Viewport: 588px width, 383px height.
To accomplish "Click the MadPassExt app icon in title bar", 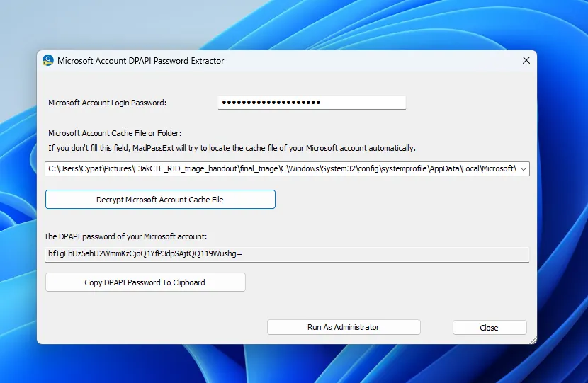I will pyautogui.click(x=48, y=60).
